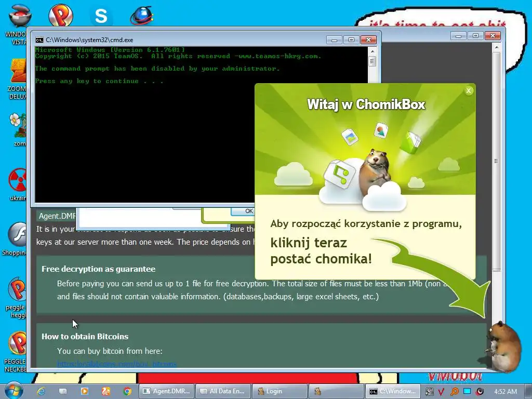The image size is (532, 399).
Task: Open the blue globe desktop icon
Action: coord(142,16)
